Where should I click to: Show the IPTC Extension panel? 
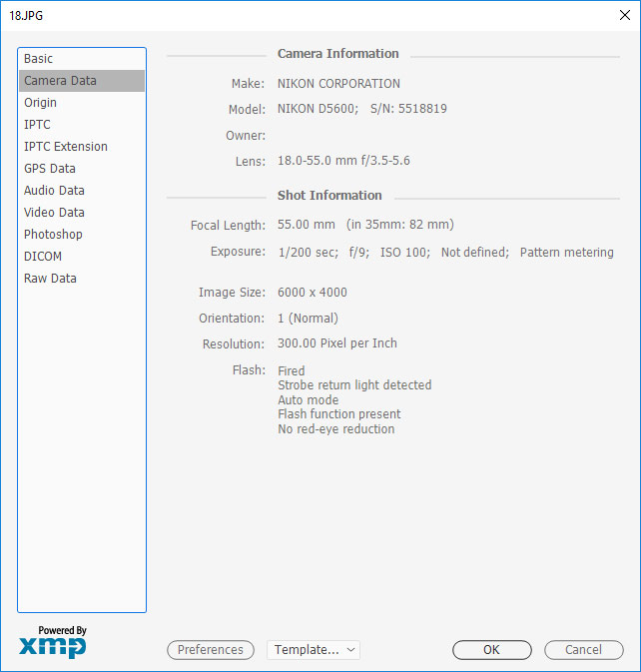click(66, 147)
